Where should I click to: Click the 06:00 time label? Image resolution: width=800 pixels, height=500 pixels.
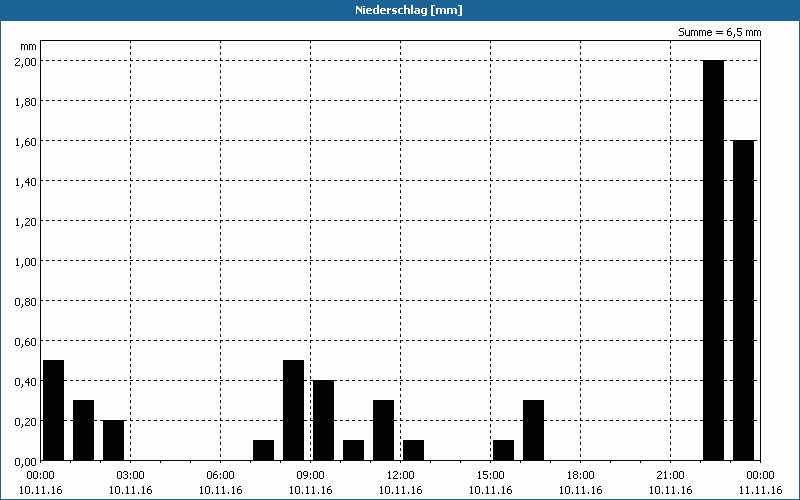tap(220, 476)
